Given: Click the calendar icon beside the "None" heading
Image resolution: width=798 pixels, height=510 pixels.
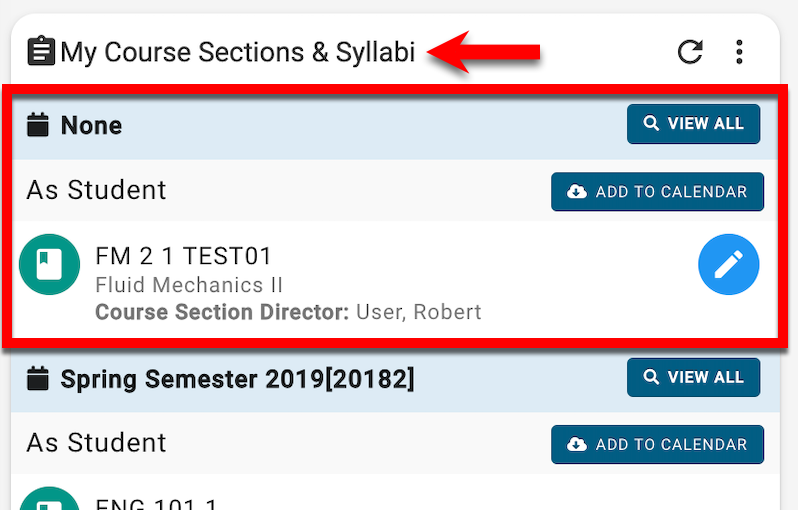Looking at the screenshot, I should pyautogui.click(x=38, y=125).
